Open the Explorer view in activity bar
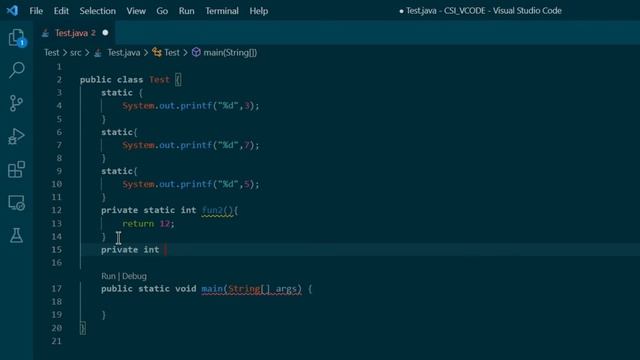 pos(16,38)
